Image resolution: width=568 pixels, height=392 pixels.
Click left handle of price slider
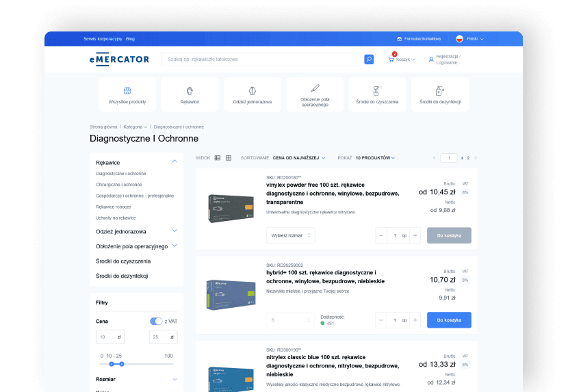point(112,364)
